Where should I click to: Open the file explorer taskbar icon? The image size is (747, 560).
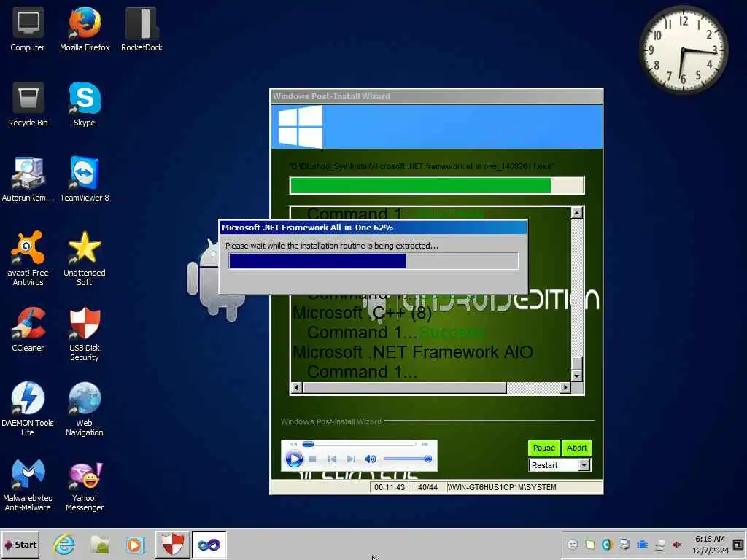click(100, 544)
